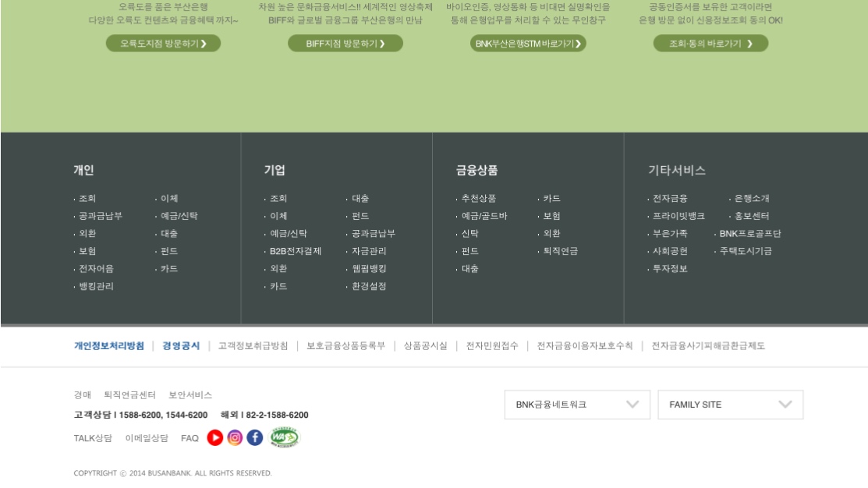868x488 pixels.
Task: Open the 경영공시 link
Action: pos(181,346)
